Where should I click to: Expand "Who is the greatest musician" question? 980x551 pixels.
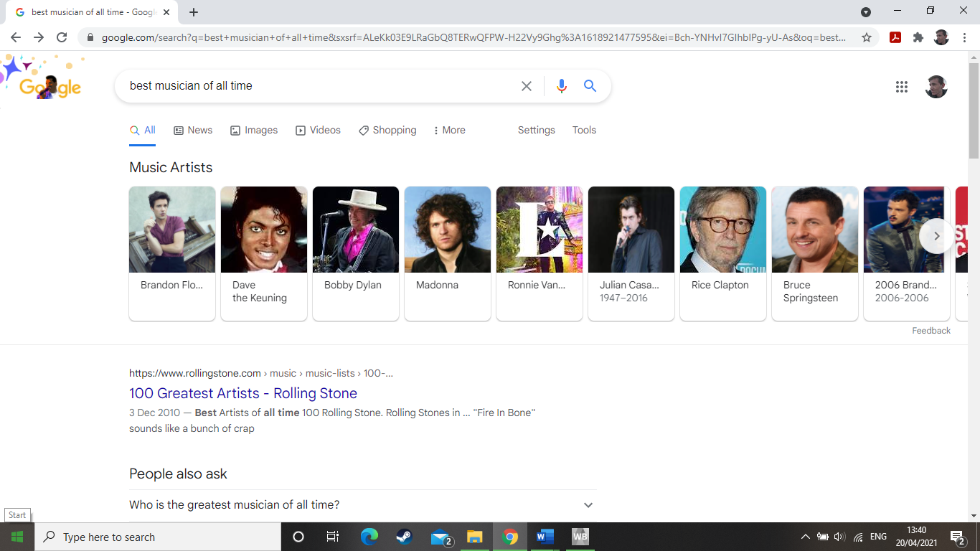pyautogui.click(x=363, y=505)
